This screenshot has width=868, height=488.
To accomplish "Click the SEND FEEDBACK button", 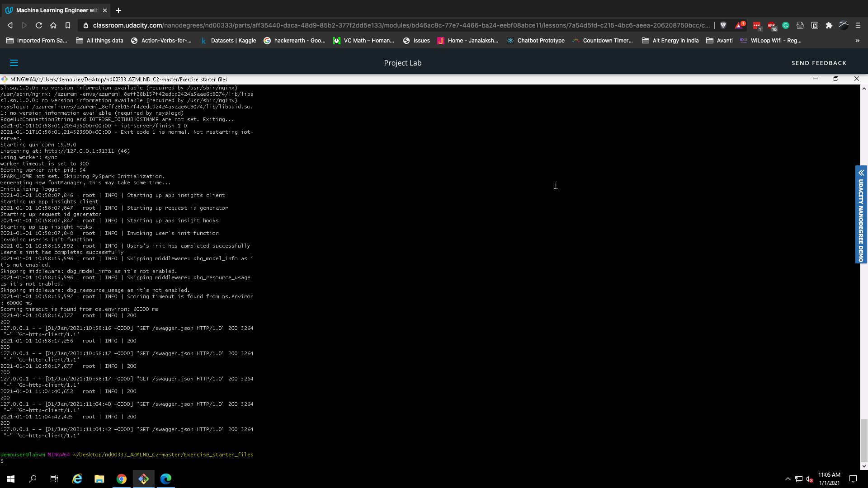I will (x=819, y=63).
